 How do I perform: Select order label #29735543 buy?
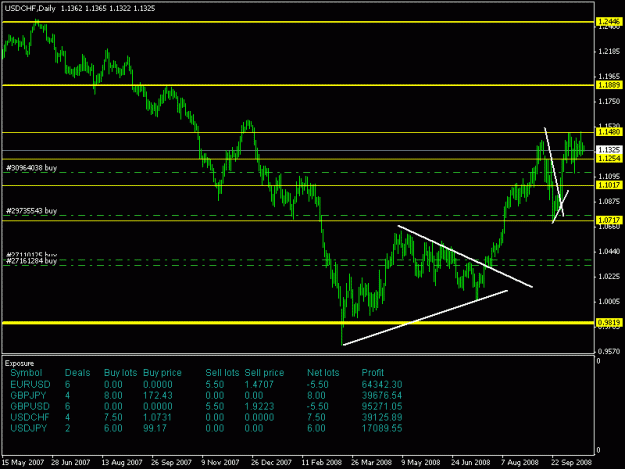tap(31, 211)
